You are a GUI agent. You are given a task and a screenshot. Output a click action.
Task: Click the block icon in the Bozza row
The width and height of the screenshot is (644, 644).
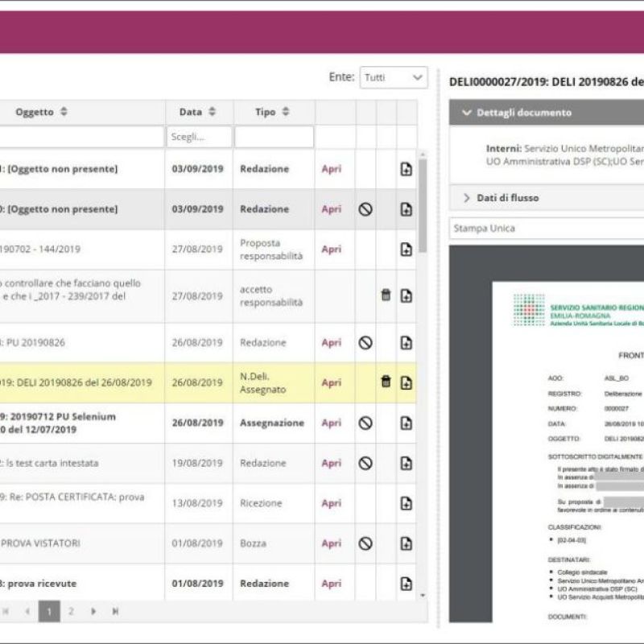365,543
